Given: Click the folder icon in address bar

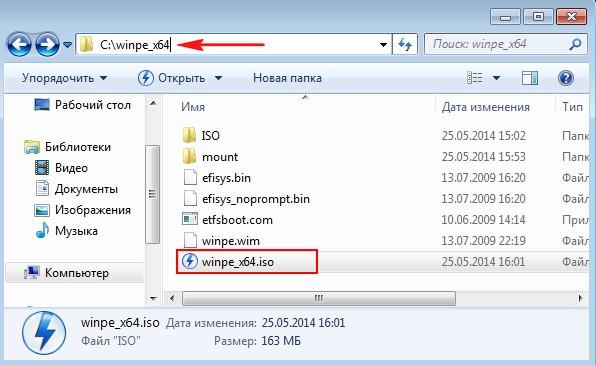Looking at the screenshot, I should [x=86, y=44].
